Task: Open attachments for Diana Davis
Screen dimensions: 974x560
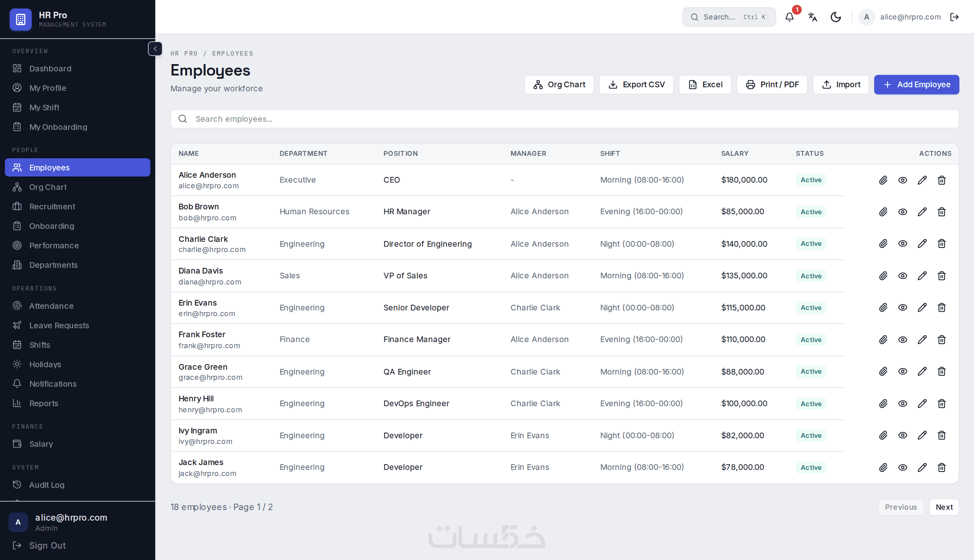Action: (x=883, y=276)
